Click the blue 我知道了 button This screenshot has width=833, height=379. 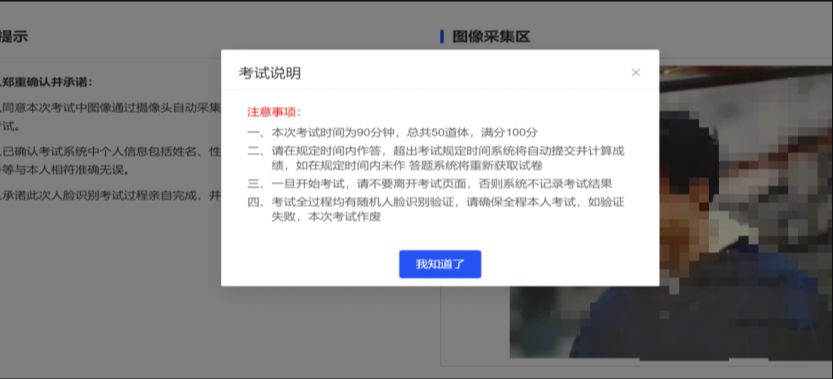pos(440,264)
